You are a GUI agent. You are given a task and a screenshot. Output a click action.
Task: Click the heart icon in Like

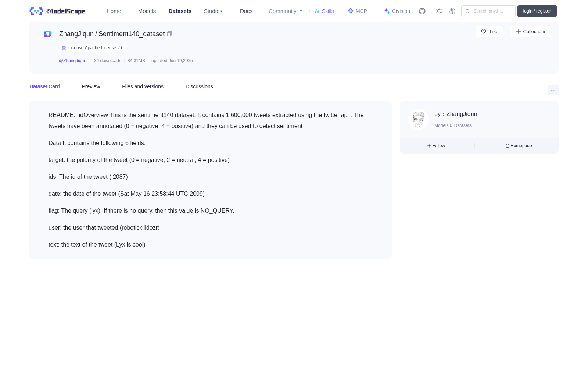[484, 32]
